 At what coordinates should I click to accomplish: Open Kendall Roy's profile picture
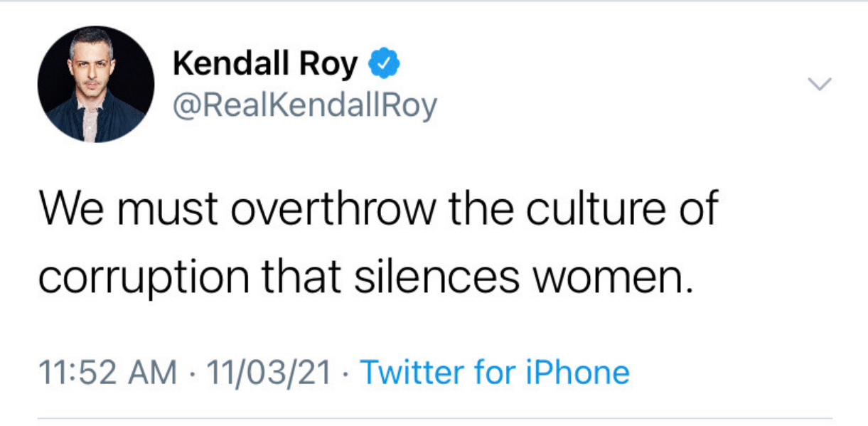(x=96, y=85)
